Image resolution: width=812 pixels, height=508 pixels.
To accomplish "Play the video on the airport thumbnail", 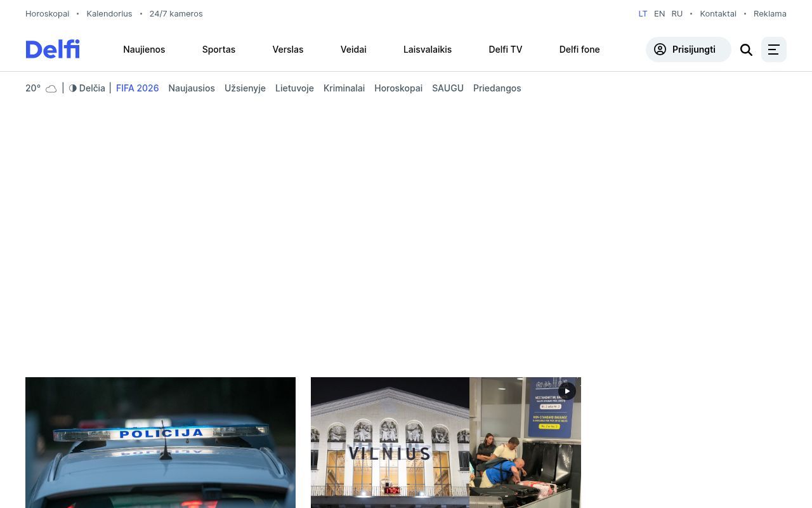I will 567,391.
